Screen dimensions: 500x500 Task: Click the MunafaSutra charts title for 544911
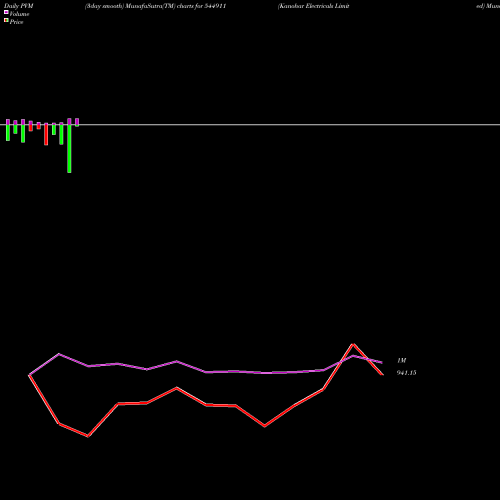pyautogui.click(x=156, y=6)
